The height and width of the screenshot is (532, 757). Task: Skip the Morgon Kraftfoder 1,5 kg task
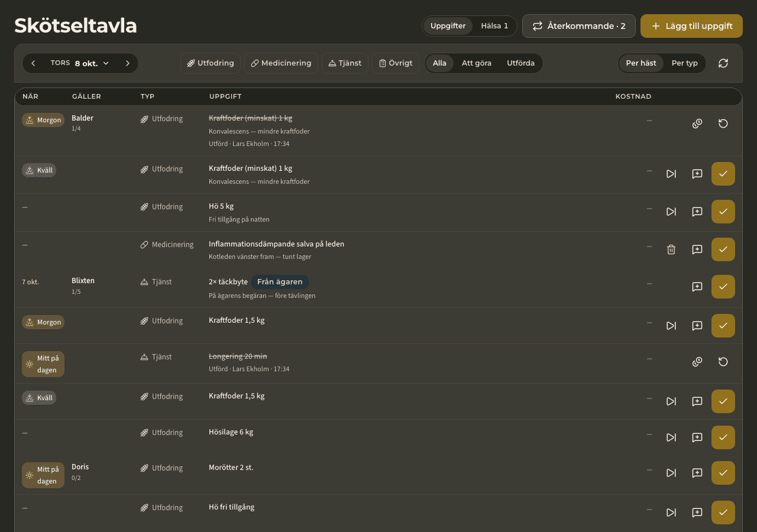[671, 326]
